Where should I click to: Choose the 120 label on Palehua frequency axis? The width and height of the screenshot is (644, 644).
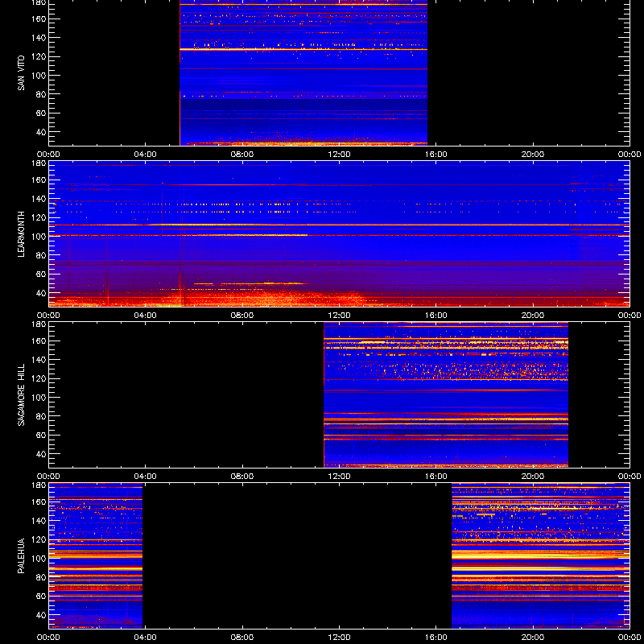[x=39, y=539]
